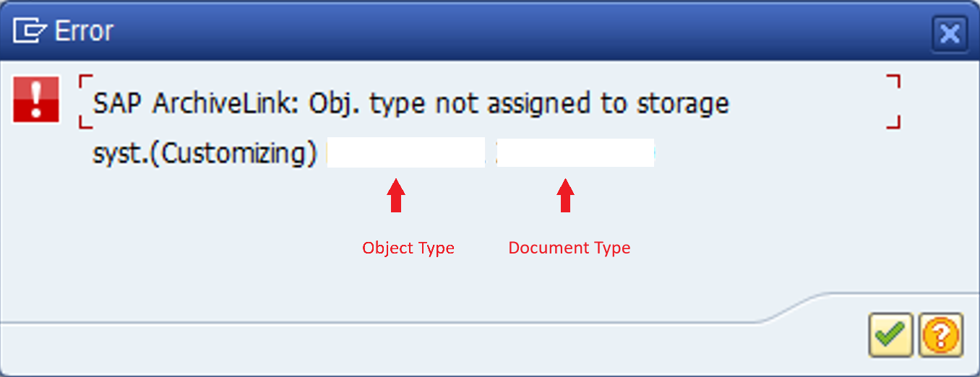Click the red Document Type label
The width and height of the screenshot is (980, 377).
pyautogui.click(x=569, y=248)
